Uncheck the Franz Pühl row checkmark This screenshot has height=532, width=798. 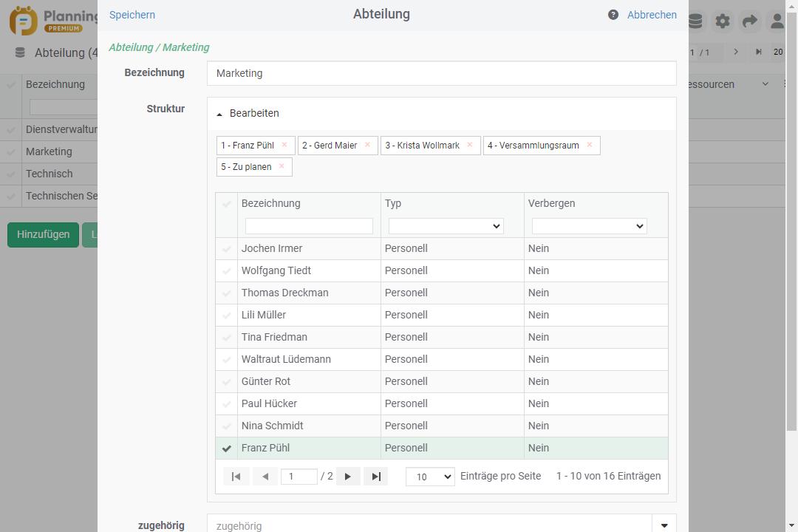tap(227, 448)
